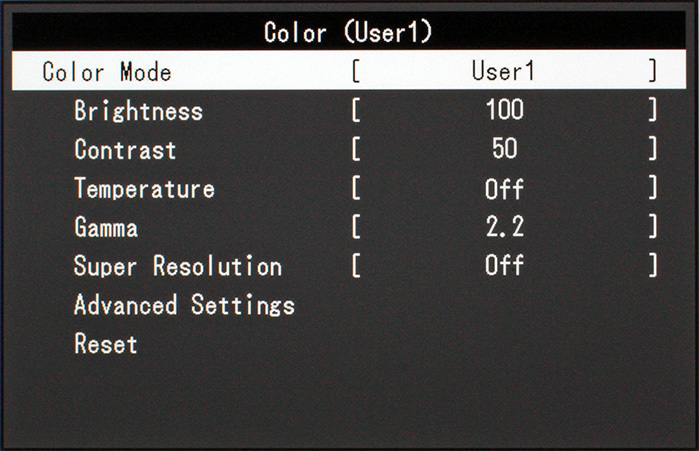Screen dimensions: 699x451
Task: Click the Color (User1) title bar
Action: point(349,31)
